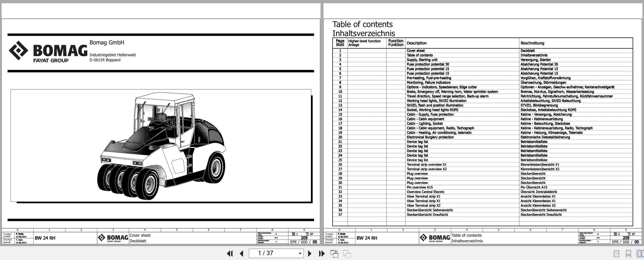Screen dimensions: 644x260
Task: Click German entry 'Pin Übersicht A15'
Action: [534, 187]
